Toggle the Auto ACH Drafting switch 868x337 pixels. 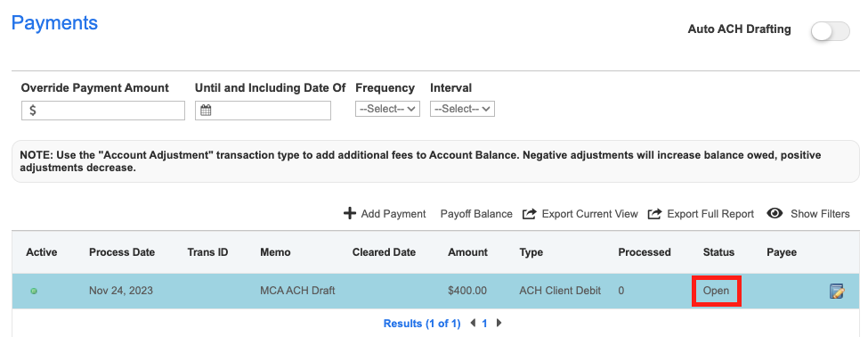[x=830, y=31]
